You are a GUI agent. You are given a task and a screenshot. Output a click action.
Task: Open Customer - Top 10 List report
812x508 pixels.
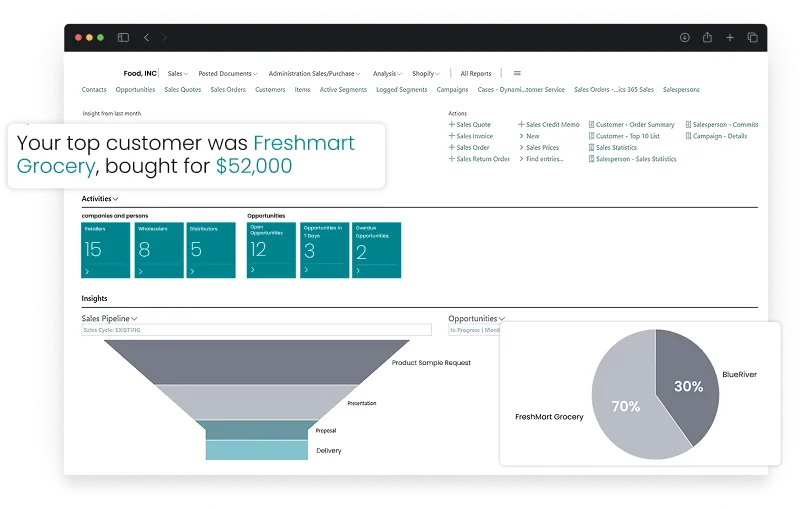[624, 136]
